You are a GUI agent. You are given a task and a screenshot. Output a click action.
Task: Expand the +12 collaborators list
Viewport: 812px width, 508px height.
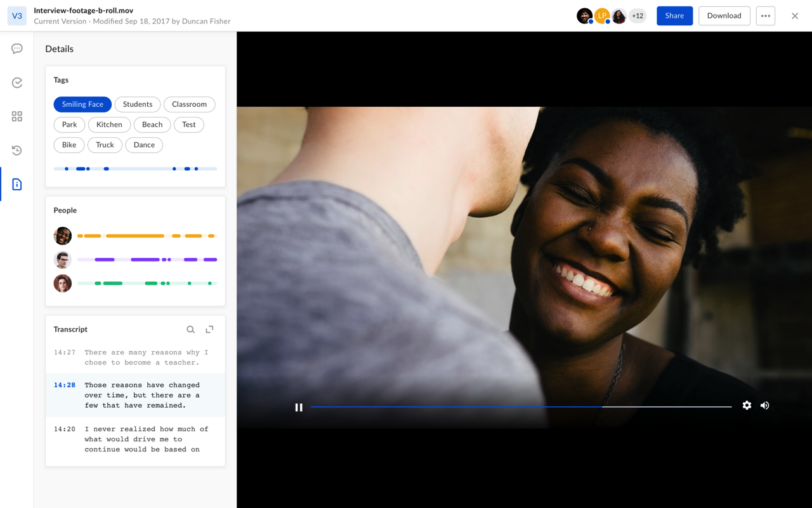pos(637,16)
